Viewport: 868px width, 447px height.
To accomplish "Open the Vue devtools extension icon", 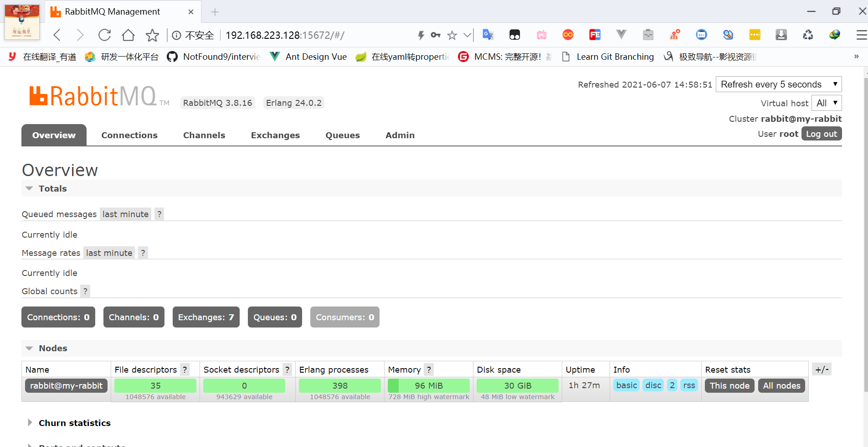I will coord(621,34).
